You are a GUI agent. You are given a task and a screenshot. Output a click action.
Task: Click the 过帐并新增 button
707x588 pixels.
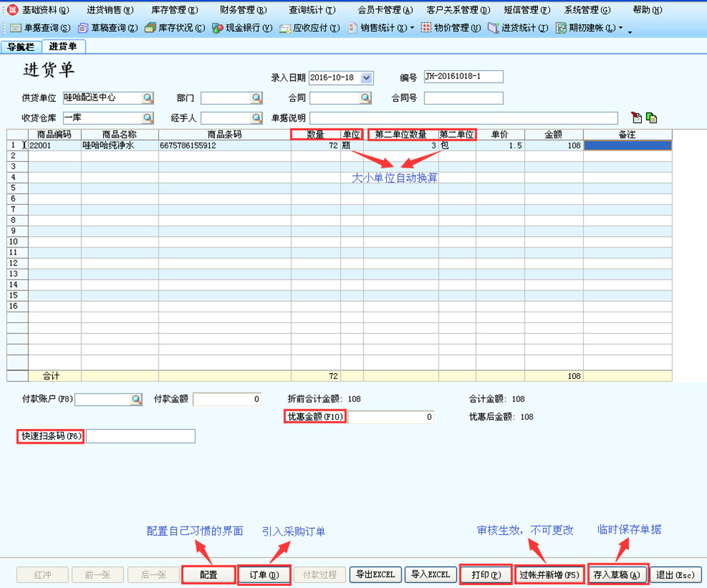(549, 575)
